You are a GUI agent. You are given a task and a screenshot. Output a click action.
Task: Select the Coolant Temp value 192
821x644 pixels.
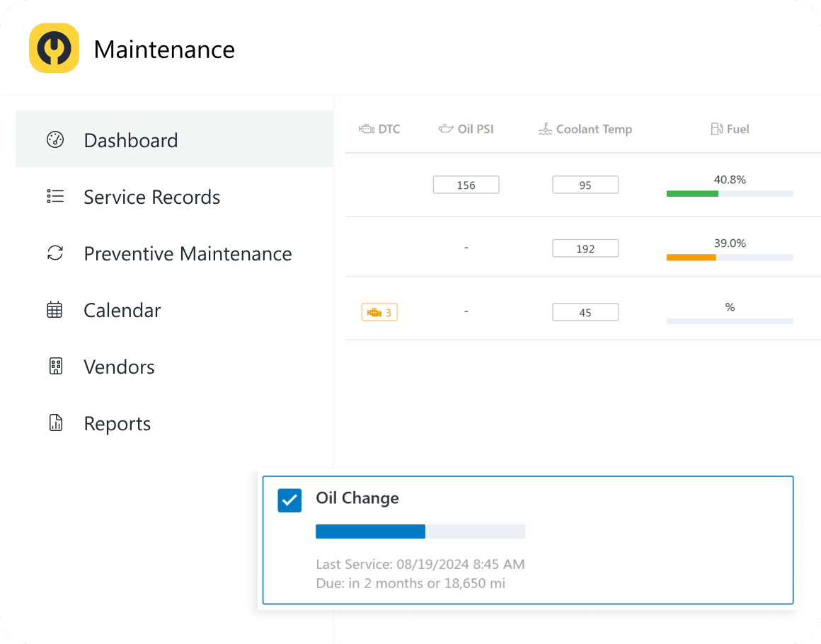[585, 248]
